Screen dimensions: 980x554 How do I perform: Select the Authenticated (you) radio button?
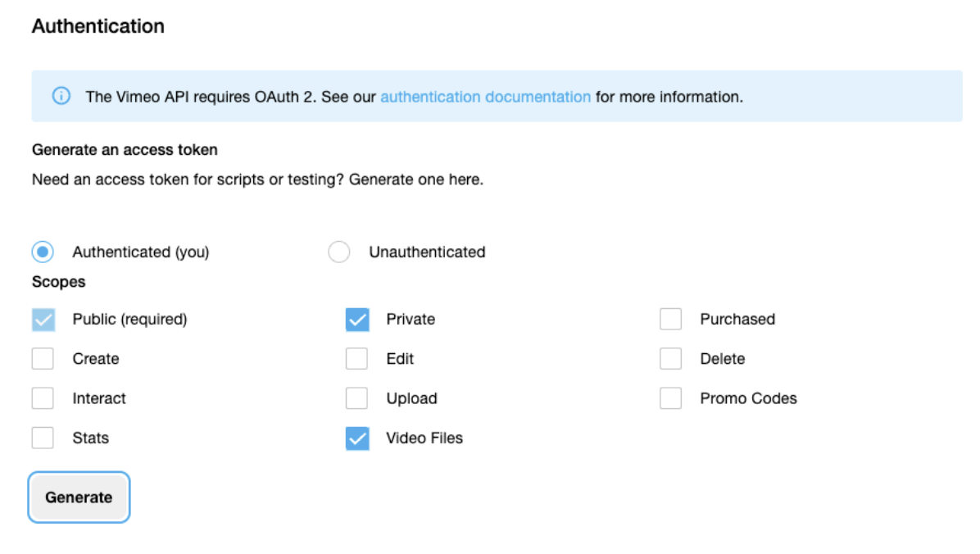click(43, 252)
